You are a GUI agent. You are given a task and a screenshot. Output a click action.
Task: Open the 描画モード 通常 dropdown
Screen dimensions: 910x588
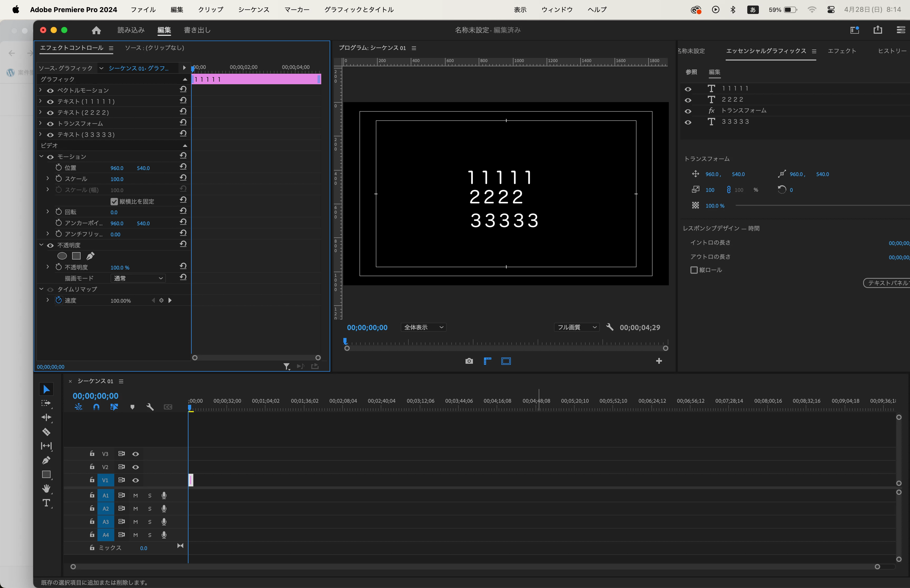(x=138, y=278)
